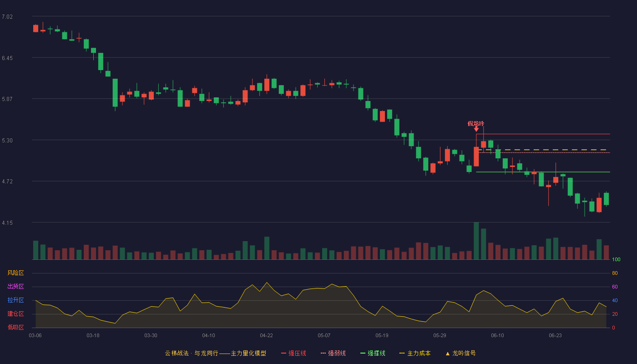Click the green 强撑线 horizontal line on chart
Viewport: 637px width, 364px height.
tap(543, 172)
